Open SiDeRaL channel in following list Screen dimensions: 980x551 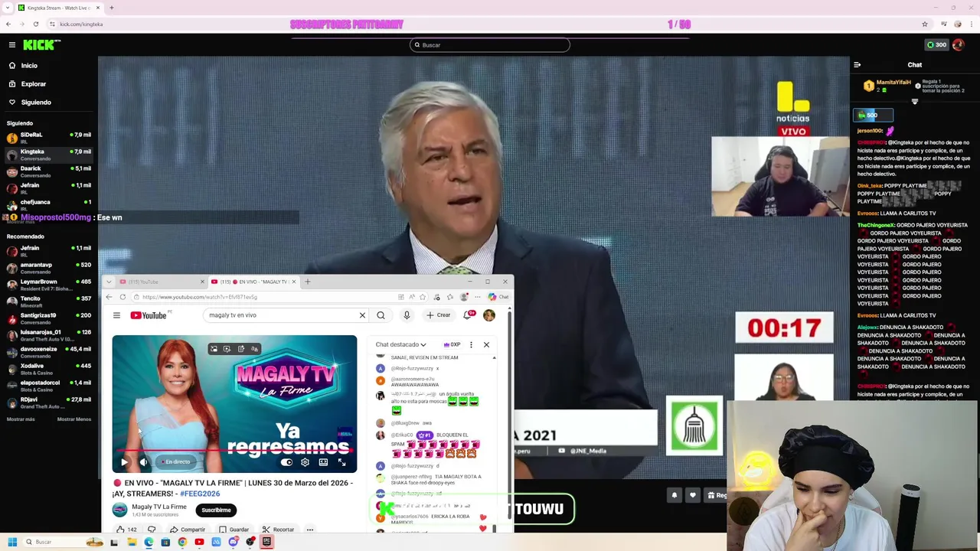(47, 138)
